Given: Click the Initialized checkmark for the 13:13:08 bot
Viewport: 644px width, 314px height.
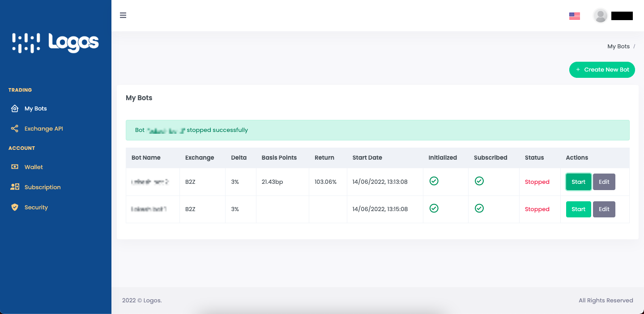Looking at the screenshot, I should click(x=434, y=181).
